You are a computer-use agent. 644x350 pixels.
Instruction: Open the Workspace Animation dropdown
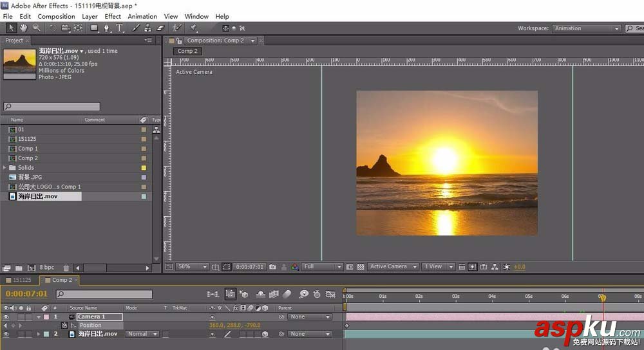[x=586, y=28]
